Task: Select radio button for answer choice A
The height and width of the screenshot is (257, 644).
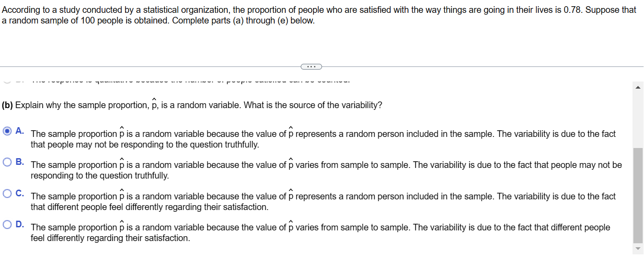Action: point(6,130)
